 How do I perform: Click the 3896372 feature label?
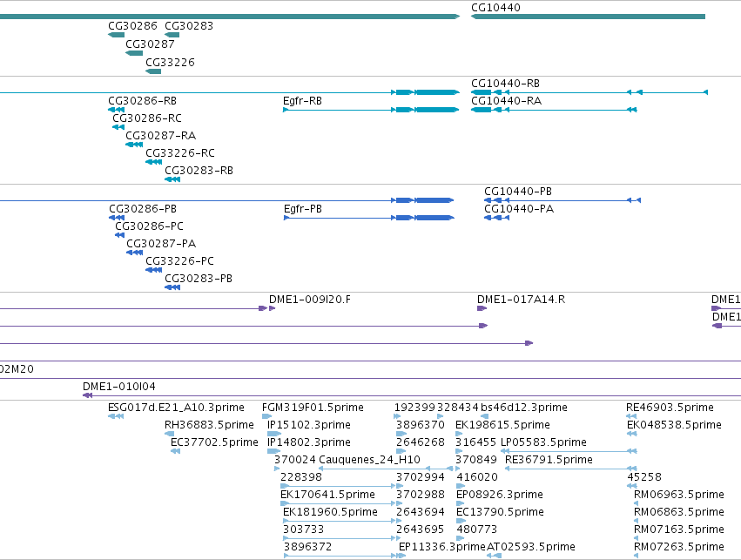tap(307, 547)
